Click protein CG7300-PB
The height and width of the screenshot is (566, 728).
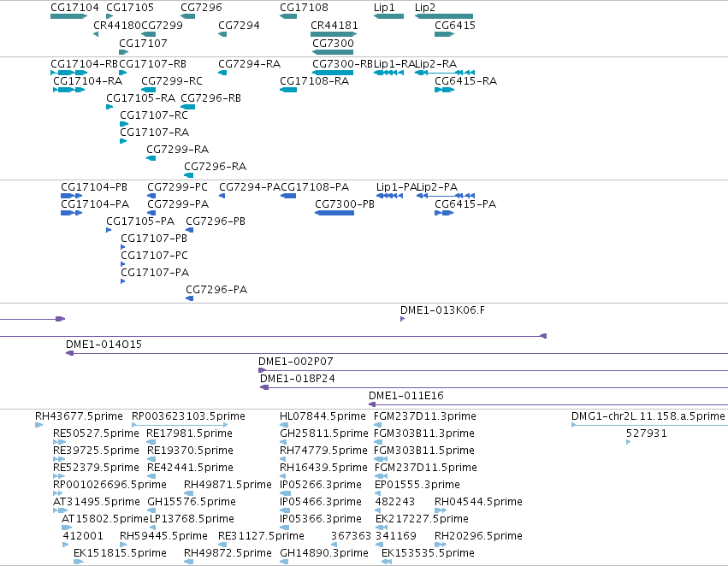[x=334, y=213]
